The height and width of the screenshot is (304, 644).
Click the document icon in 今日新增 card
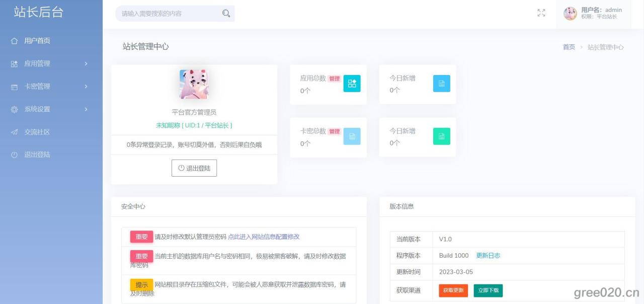click(442, 83)
